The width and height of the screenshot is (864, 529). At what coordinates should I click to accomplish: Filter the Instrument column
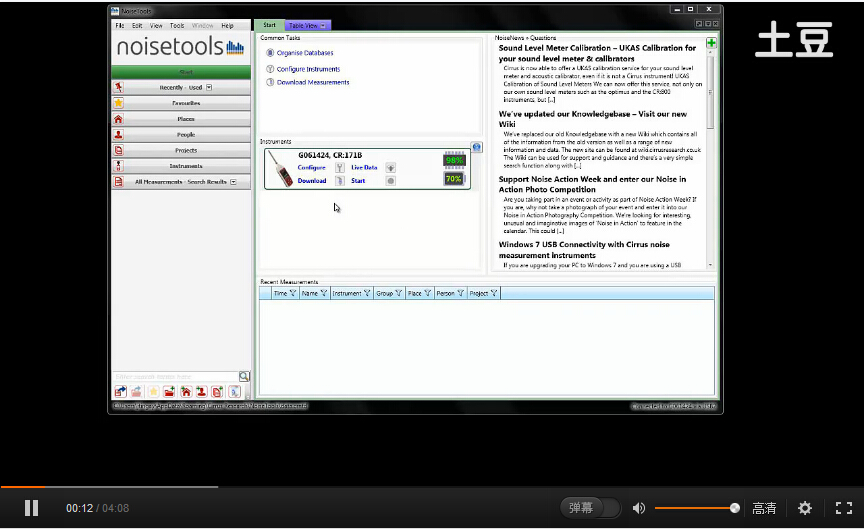(x=367, y=293)
